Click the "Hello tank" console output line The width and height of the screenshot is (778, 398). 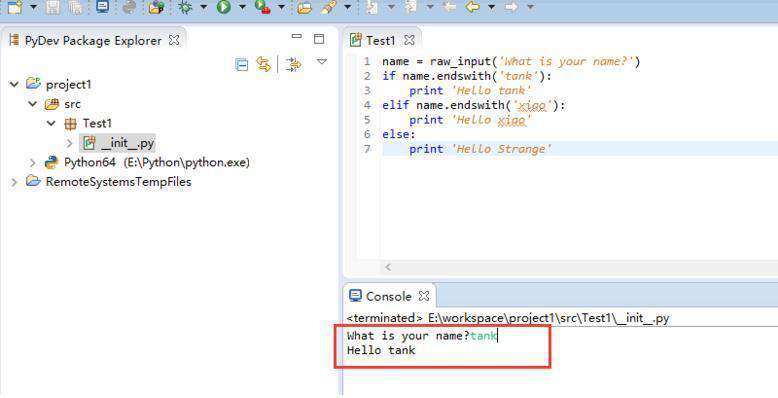pyautogui.click(x=381, y=350)
